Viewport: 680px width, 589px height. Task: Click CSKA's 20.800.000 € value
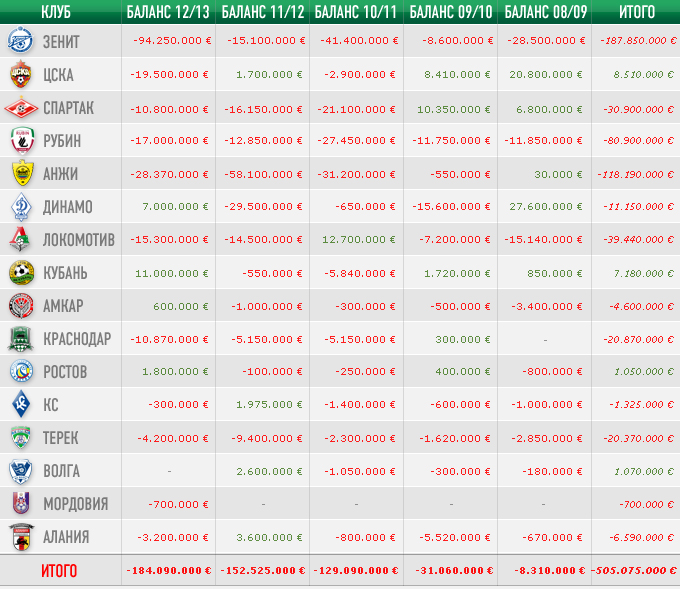546,74
